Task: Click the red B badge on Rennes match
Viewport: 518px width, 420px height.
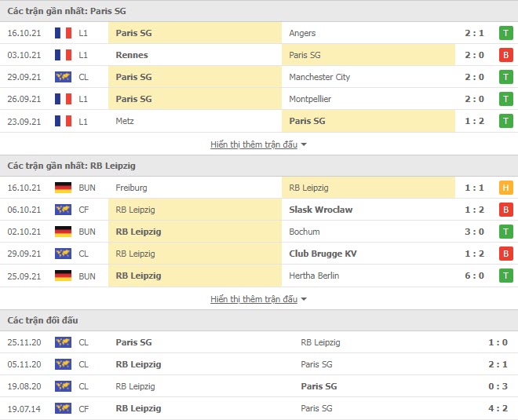Action: pyautogui.click(x=505, y=55)
